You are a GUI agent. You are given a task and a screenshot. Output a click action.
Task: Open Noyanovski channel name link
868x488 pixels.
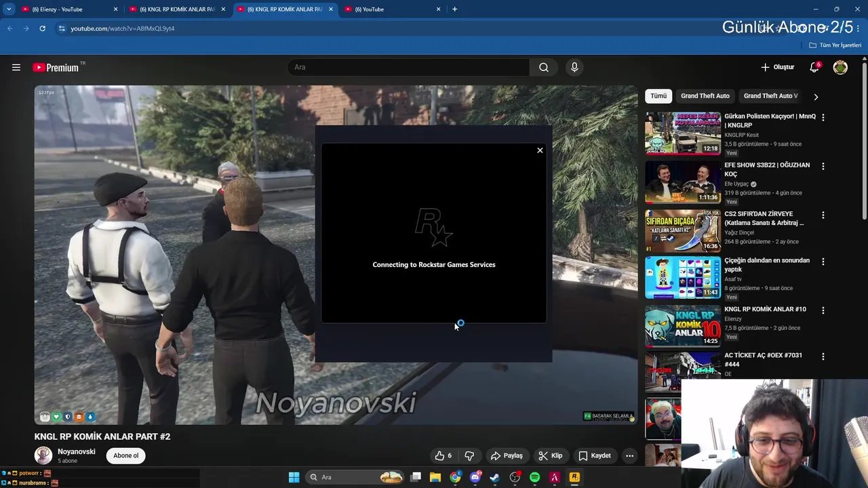[76, 451]
